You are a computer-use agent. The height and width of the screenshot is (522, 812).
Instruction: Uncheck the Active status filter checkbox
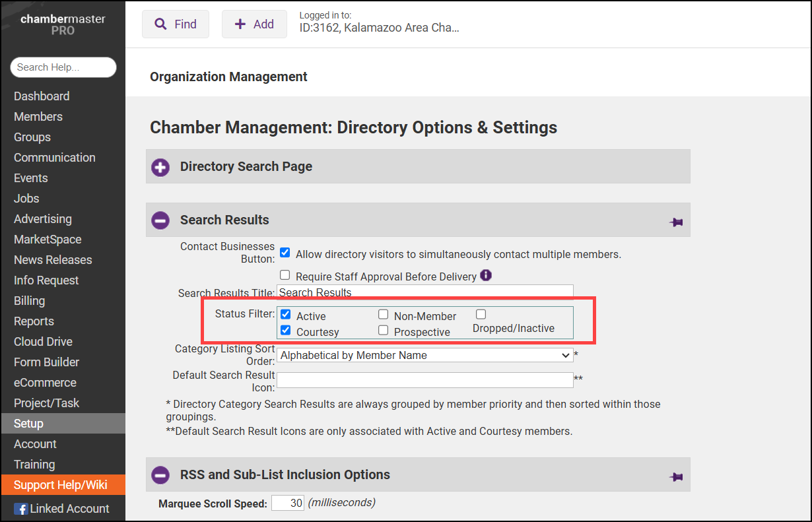pyautogui.click(x=286, y=315)
